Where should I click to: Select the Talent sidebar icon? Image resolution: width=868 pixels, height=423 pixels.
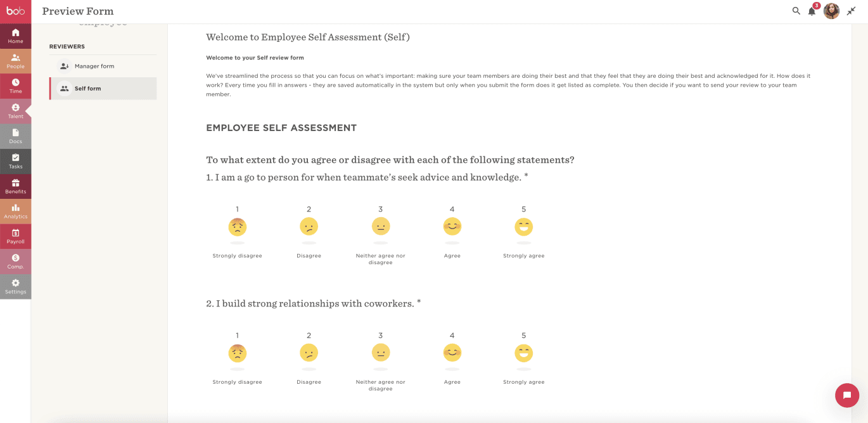[15, 111]
